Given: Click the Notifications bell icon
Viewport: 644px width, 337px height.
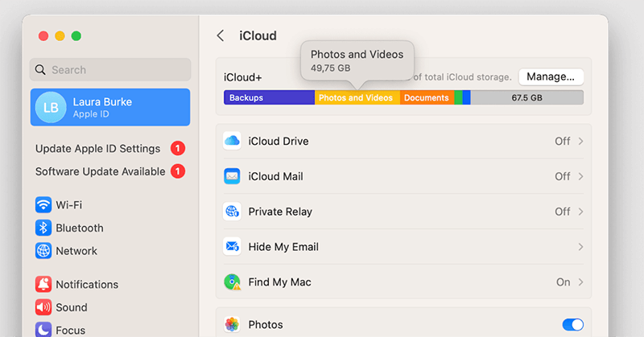Looking at the screenshot, I should [43, 284].
